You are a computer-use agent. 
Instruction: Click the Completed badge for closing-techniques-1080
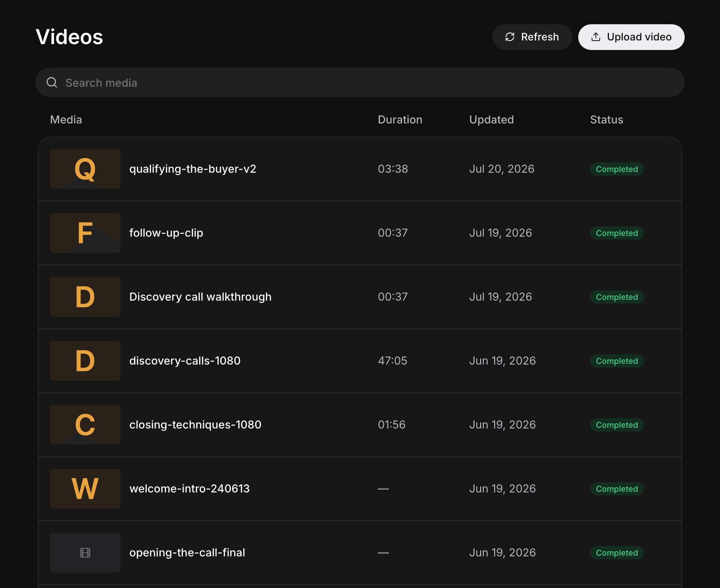point(617,425)
